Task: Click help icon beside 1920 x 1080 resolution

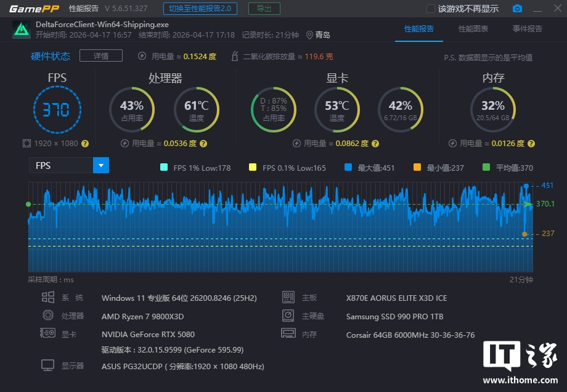Action: (85, 144)
